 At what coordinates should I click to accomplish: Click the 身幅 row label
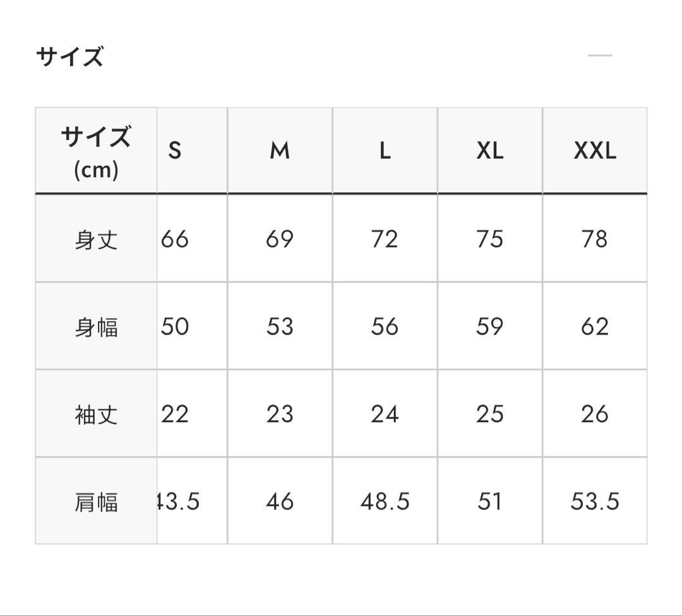(96, 326)
